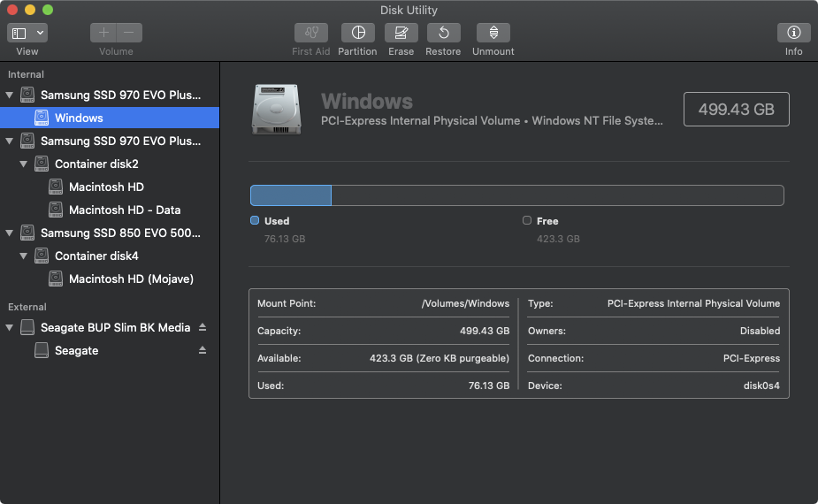Image resolution: width=818 pixels, height=504 pixels.
Task: Click the /Volumes/Windows mount point value
Action: pyautogui.click(x=465, y=303)
